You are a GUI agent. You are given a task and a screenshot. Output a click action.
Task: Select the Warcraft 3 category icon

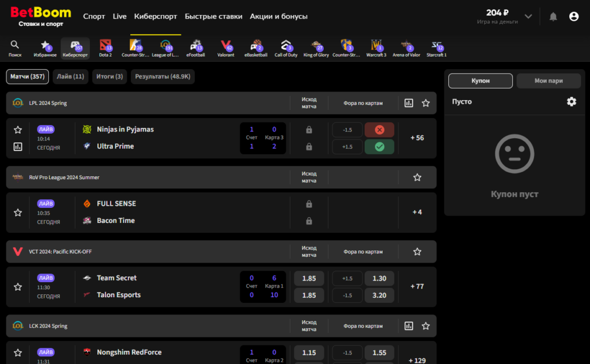pyautogui.click(x=376, y=48)
